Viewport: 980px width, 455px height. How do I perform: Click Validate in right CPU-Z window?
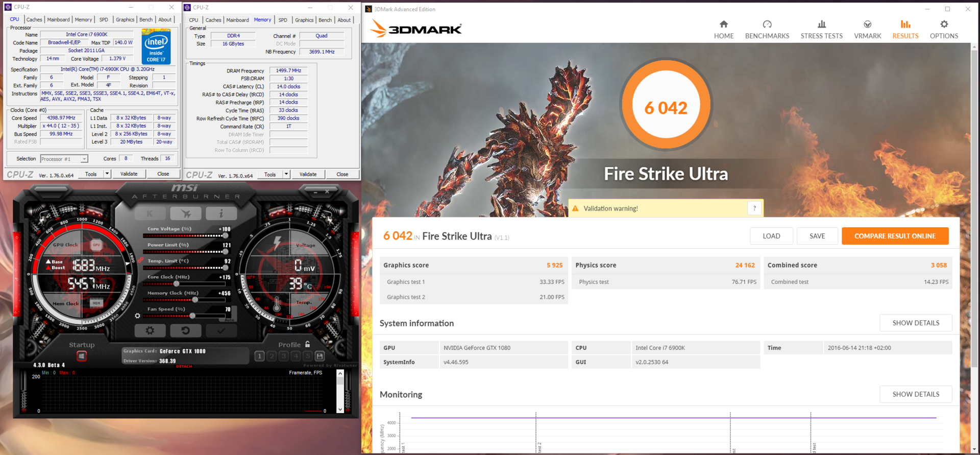point(308,174)
